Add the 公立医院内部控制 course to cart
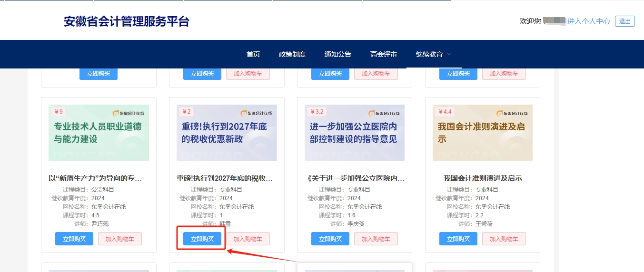 [x=376, y=239]
